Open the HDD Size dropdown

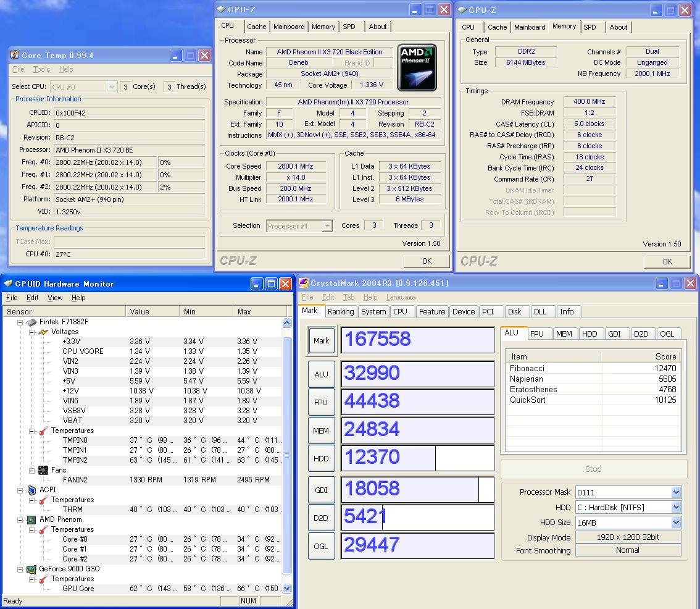click(676, 523)
